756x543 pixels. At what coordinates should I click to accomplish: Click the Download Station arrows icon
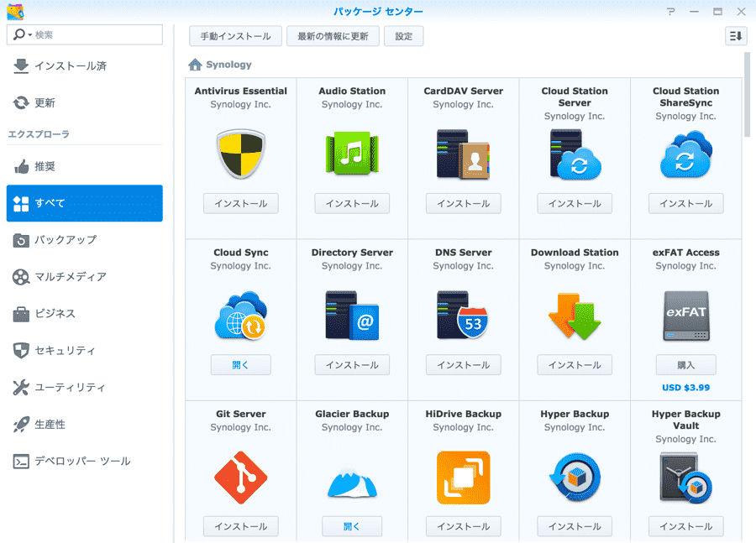tap(575, 316)
